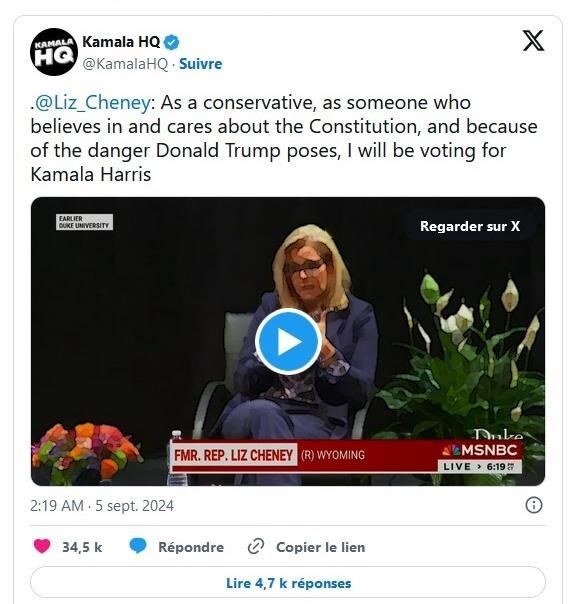Click the video thumbnail MSNBC banner

[347, 456]
